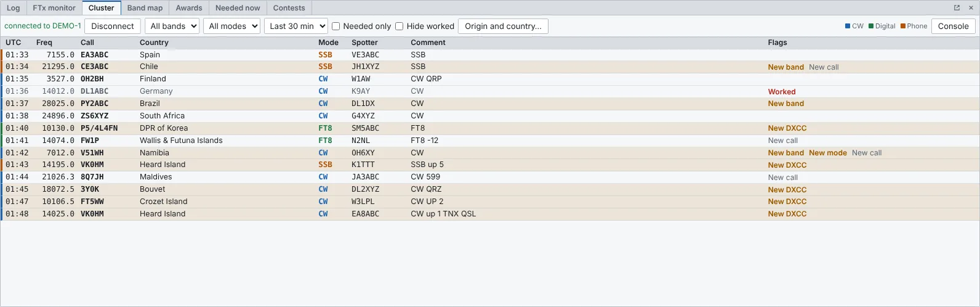Select callsign P5/4L4FN spot

(x=99, y=128)
